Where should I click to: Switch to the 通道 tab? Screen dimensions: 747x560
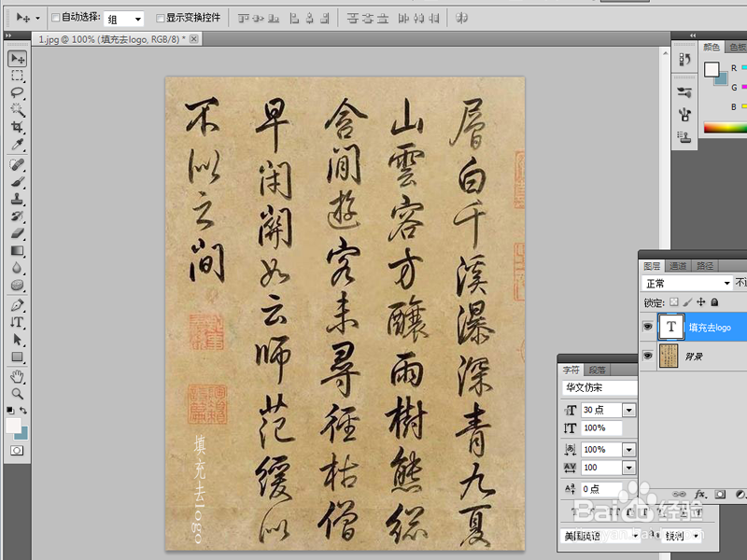pos(678,266)
